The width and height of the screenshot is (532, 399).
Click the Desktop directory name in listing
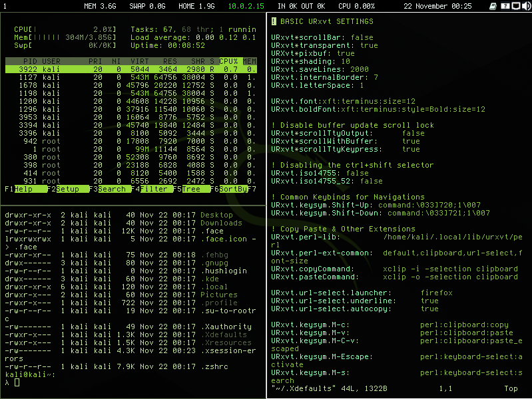tap(216, 215)
